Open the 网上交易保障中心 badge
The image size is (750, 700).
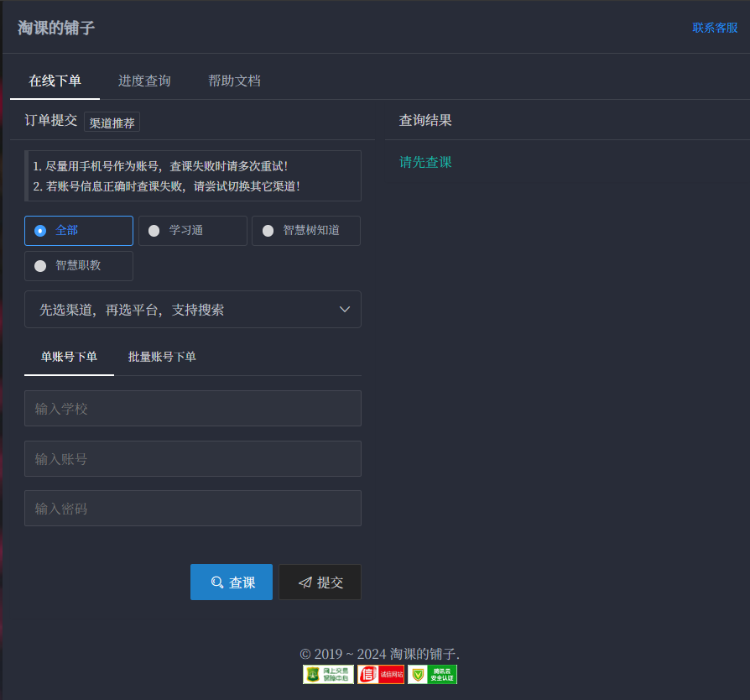point(328,673)
